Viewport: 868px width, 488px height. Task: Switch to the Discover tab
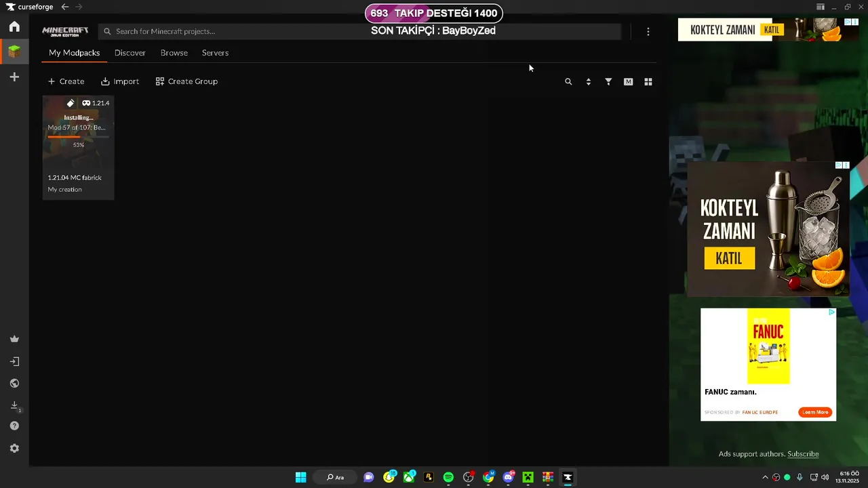[130, 53]
